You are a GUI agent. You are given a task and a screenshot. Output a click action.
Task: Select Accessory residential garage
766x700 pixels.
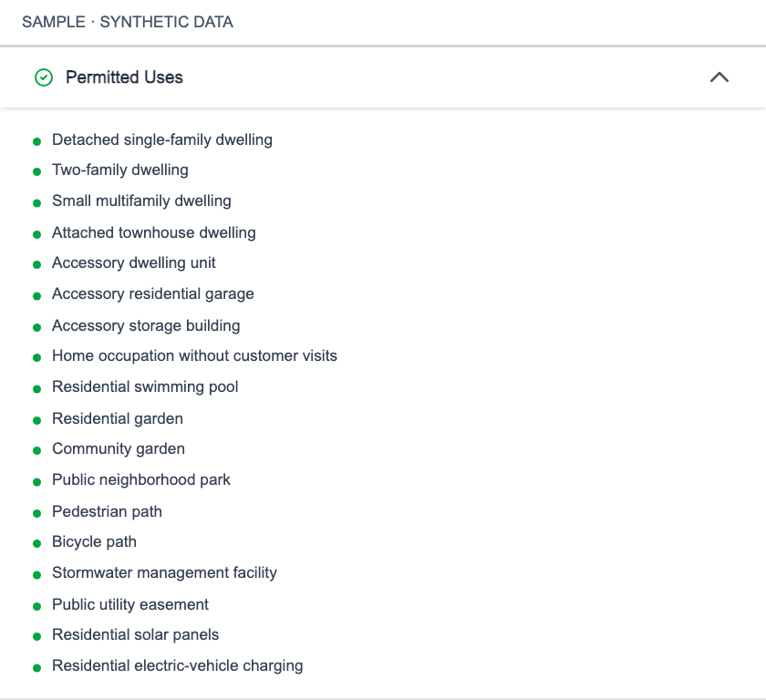(153, 293)
